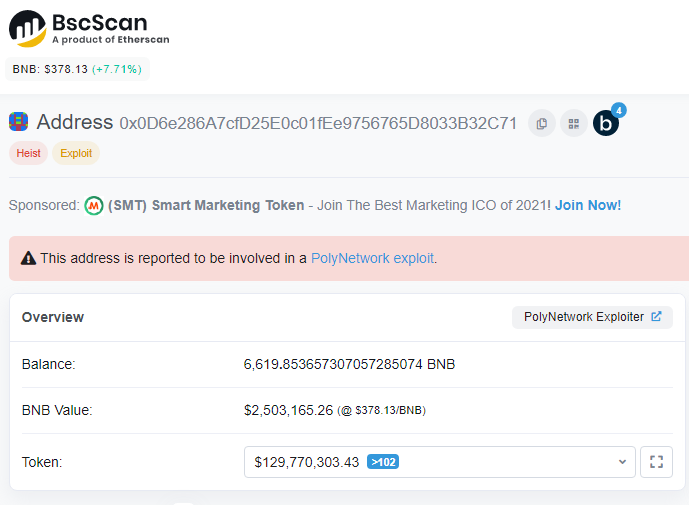The image size is (689, 505).
Task: Show the address QR code
Action: point(573,124)
